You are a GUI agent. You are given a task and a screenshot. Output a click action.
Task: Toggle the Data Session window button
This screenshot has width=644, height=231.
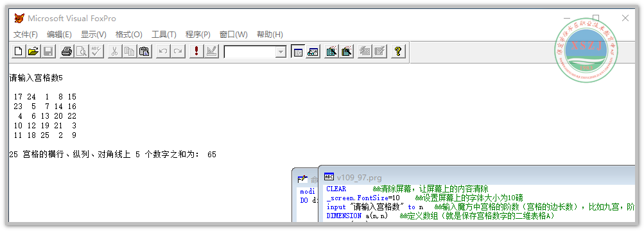point(313,51)
